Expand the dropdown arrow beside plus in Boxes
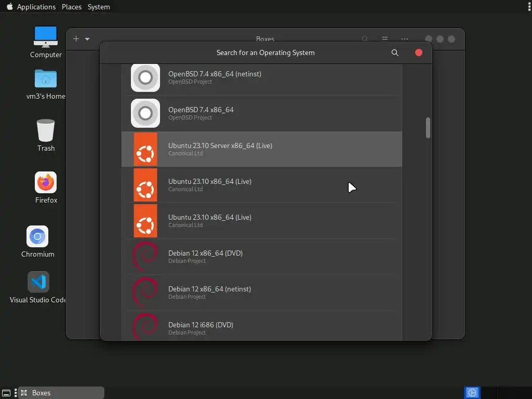 coord(87,39)
